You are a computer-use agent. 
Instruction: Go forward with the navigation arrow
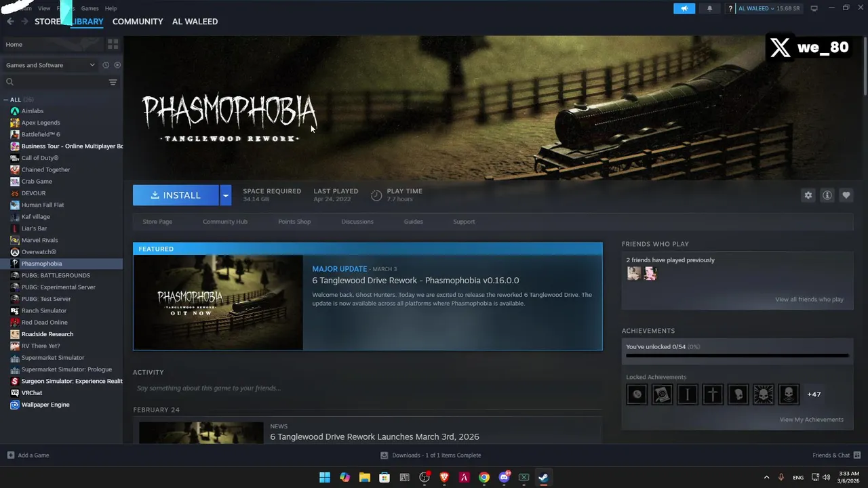click(24, 22)
